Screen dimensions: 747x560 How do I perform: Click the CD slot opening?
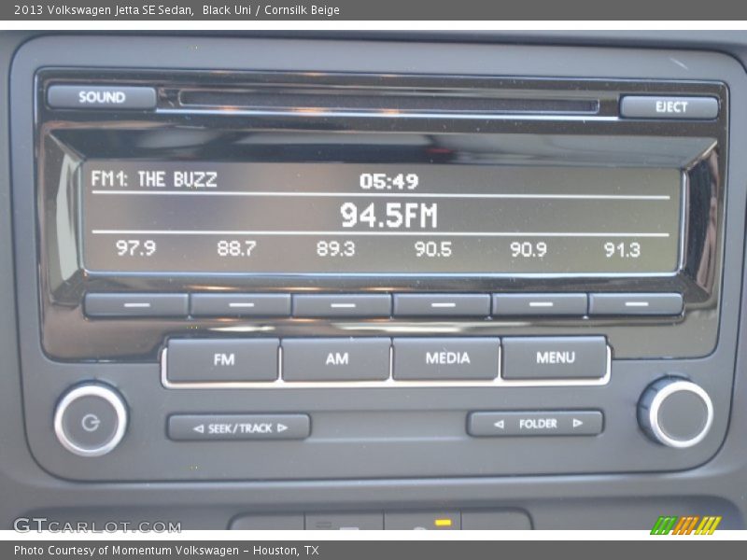[388, 103]
